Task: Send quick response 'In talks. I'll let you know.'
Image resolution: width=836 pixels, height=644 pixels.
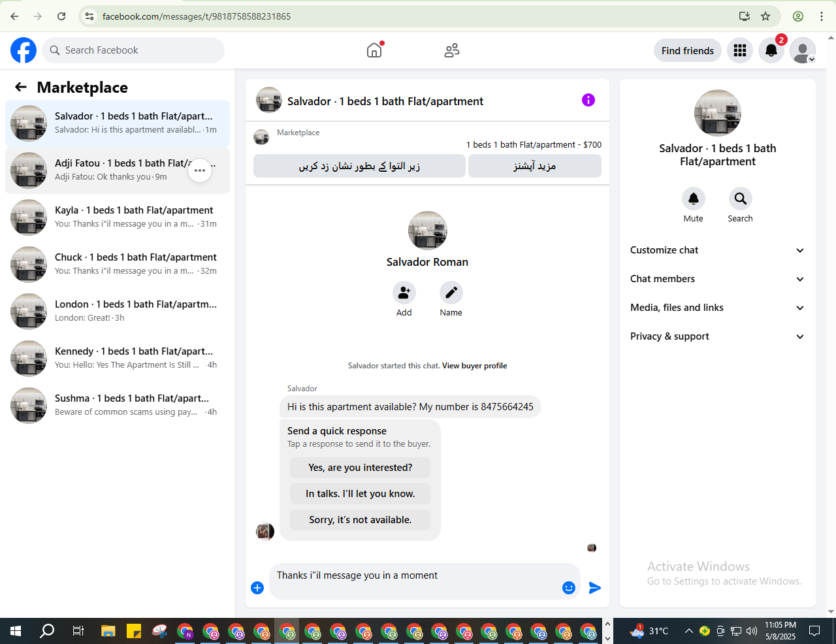Action: pos(361,494)
